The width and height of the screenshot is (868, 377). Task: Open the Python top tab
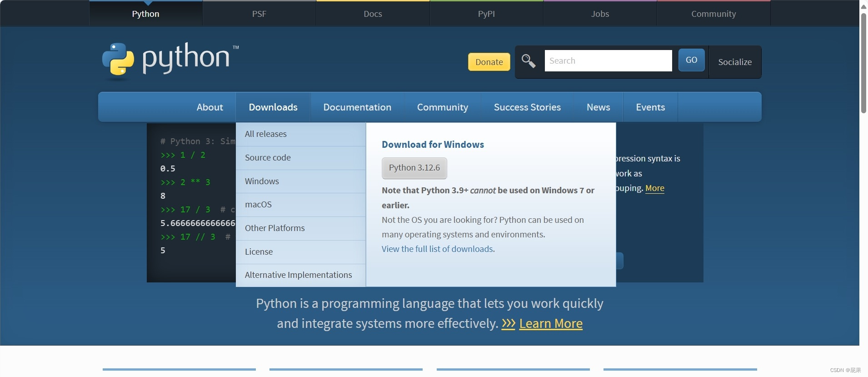[x=146, y=14]
